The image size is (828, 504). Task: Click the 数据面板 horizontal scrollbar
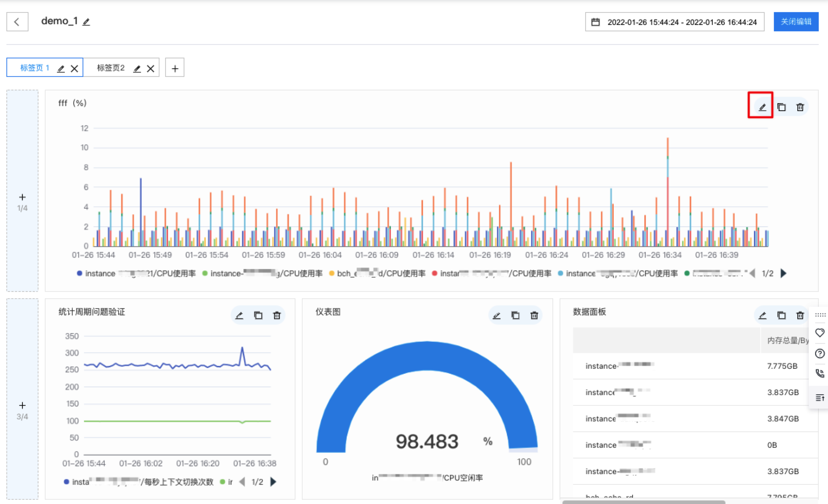click(x=644, y=502)
